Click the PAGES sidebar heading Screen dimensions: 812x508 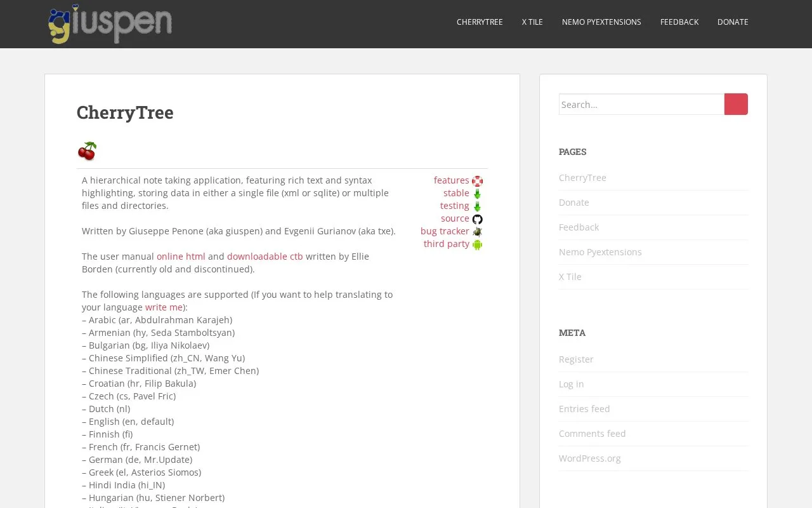(x=573, y=152)
